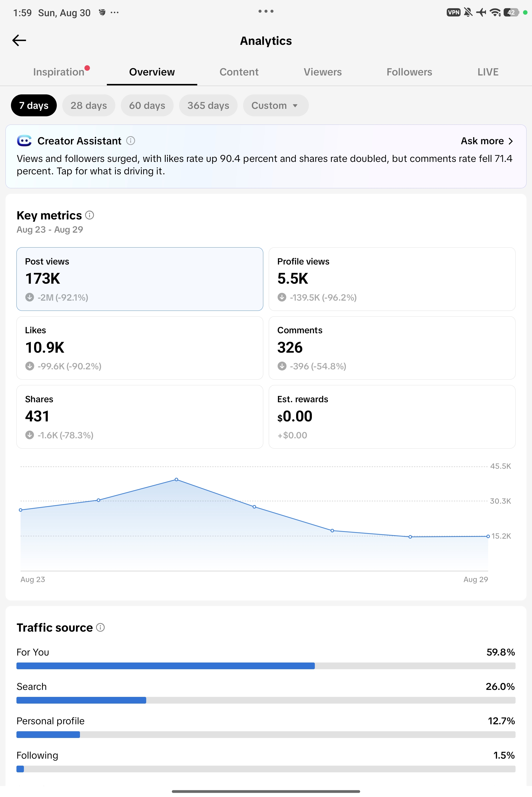This screenshot has height=797, width=532.
Task: Select the 365 days range
Action: [x=208, y=106]
